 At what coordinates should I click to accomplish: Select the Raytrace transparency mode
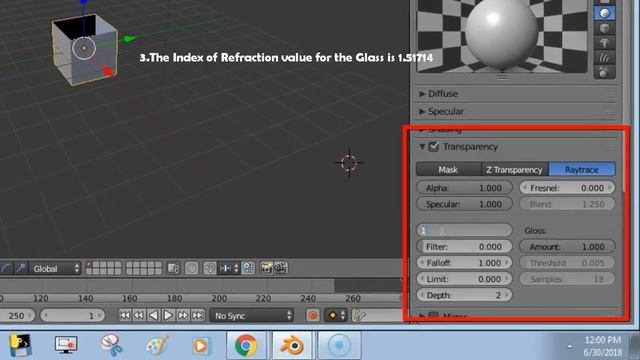(582, 170)
